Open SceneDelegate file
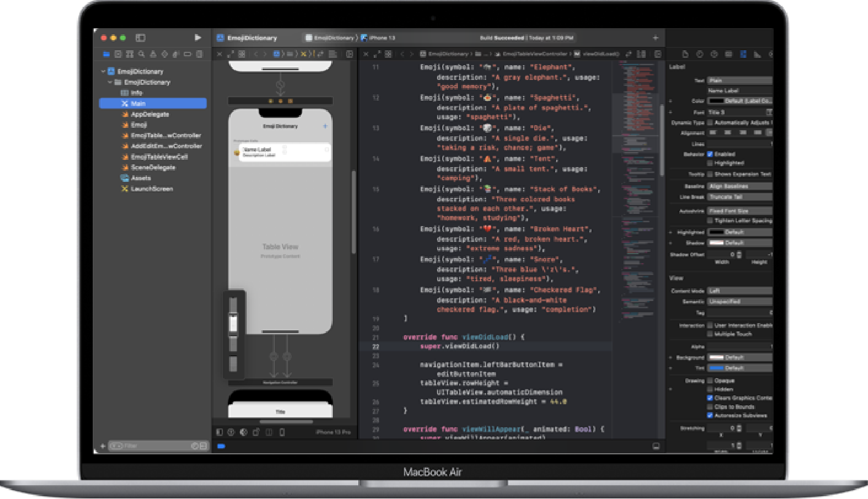Image resolution: width=868 pixels, height=499 pixels. pos(153,167)
